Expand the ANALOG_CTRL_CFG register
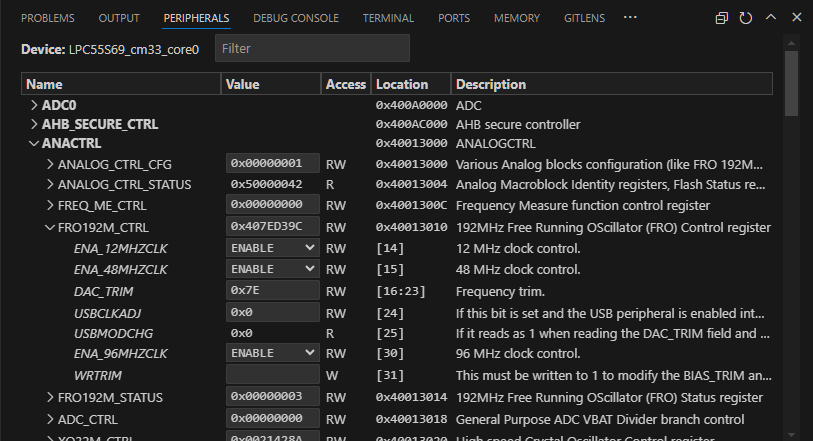Viewport: 813px width, 441px height. 50,164
